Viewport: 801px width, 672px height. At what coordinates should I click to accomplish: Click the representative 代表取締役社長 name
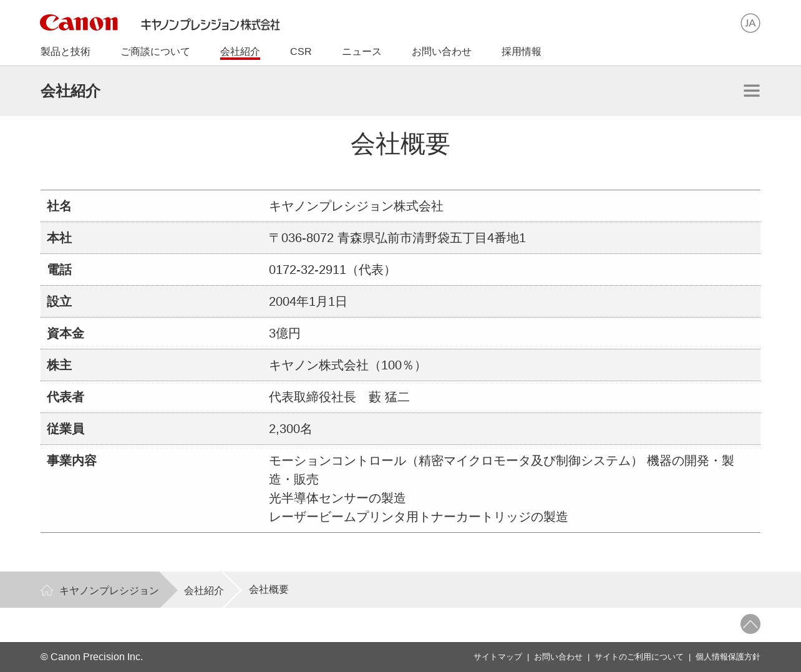pos(339,397)
